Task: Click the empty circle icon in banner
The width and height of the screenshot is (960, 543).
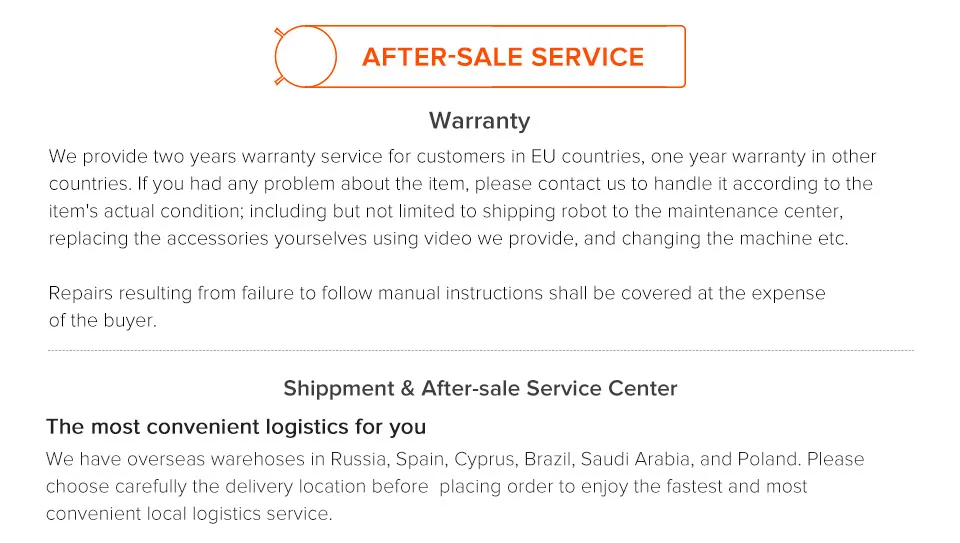Action: (306, 56)
